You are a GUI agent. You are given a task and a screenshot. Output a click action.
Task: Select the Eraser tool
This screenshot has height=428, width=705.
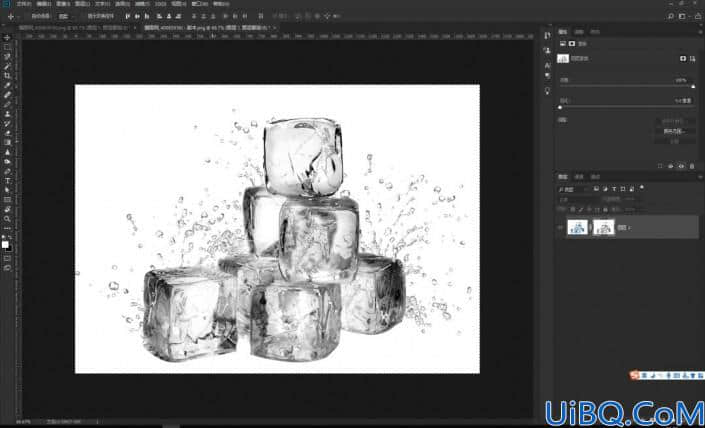click(x=7, y=133)
